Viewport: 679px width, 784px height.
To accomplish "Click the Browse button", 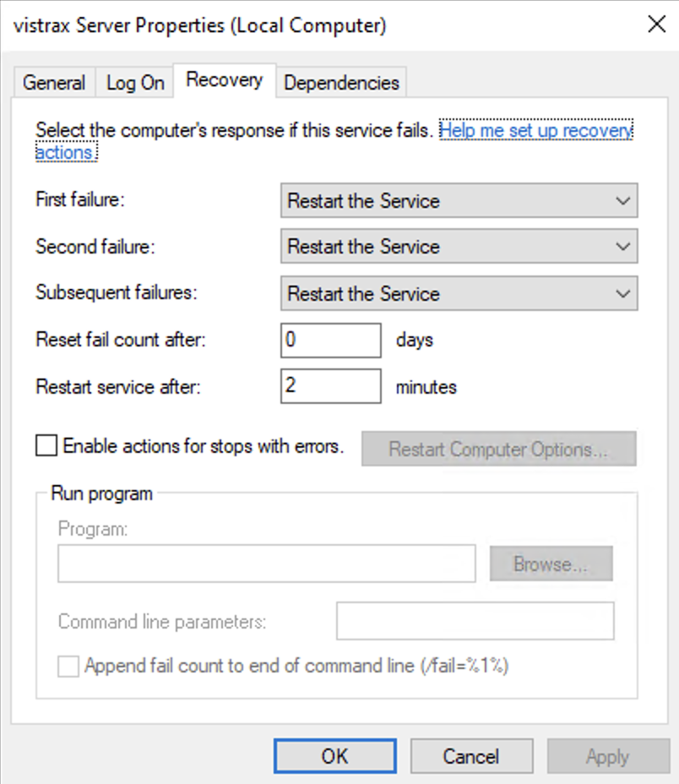I will pyautogui.click(x=551, y=563).
